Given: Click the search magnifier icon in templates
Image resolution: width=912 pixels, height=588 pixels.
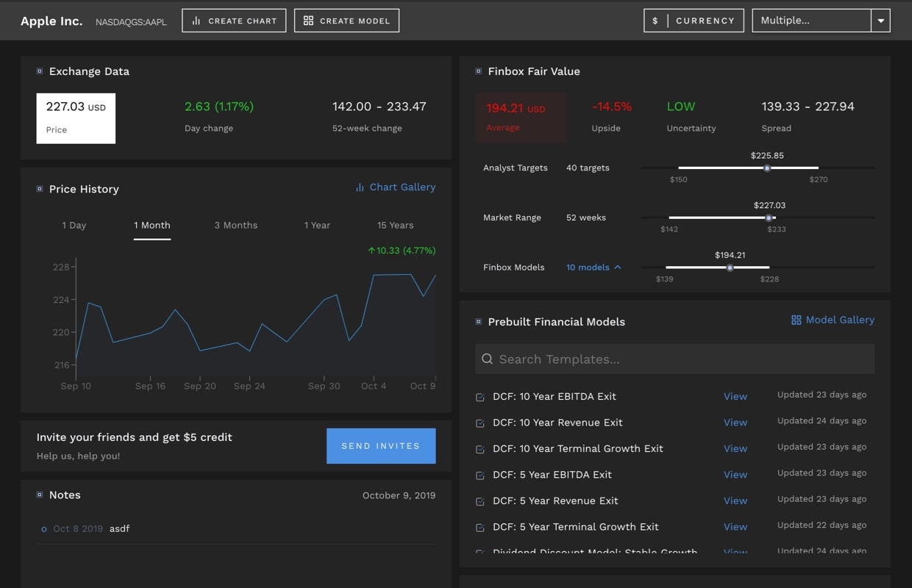Looking at the screenshot, I should click(487, 359).
